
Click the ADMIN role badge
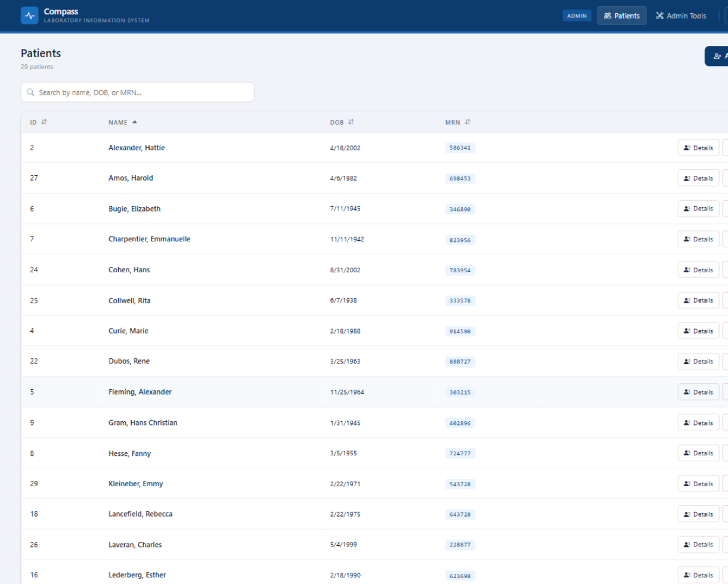(577, 15)
